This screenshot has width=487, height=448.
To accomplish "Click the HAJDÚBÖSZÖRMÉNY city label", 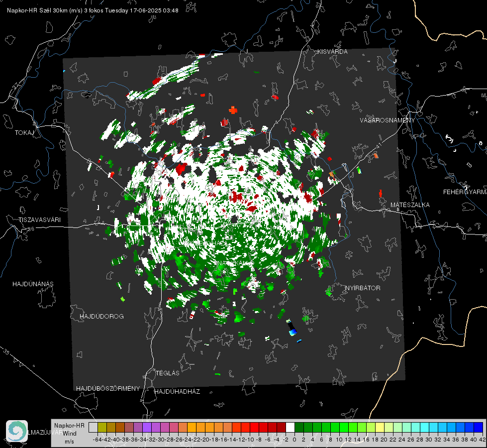I will 108,388.
